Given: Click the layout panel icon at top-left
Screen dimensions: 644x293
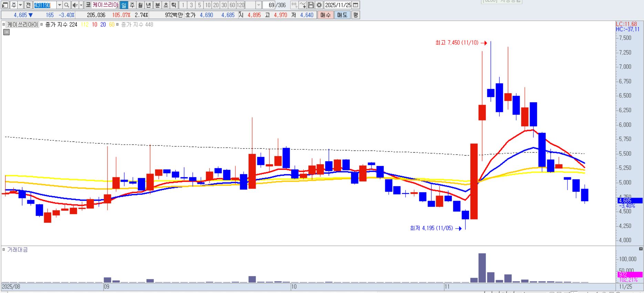Looking at the screenshot, I should pyautogui.click(x=5, y=5).
